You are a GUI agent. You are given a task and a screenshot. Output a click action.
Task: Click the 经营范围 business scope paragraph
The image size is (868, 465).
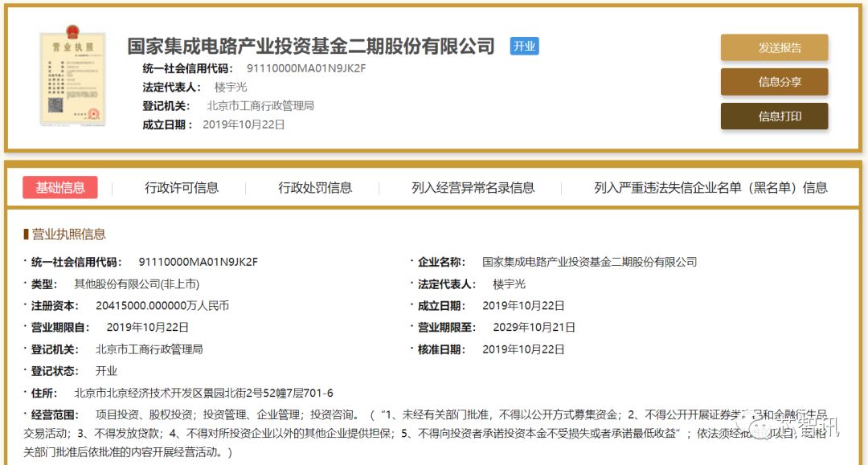[426, 433]
